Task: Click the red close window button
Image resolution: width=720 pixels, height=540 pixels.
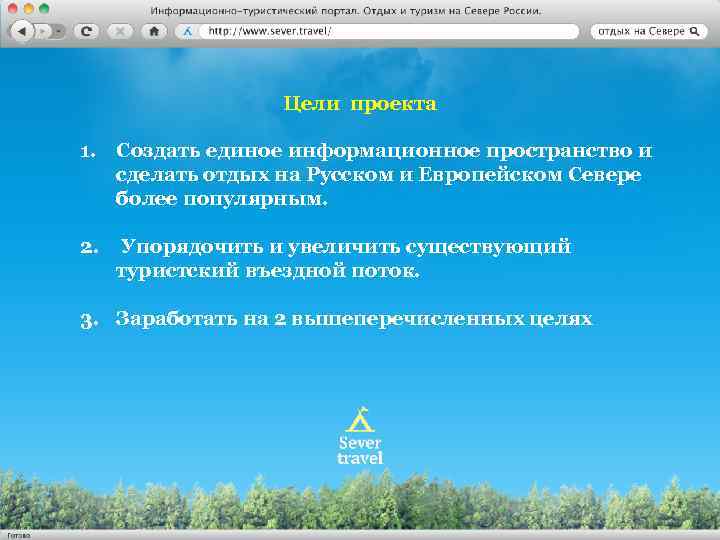Action: tap(12, 8)
